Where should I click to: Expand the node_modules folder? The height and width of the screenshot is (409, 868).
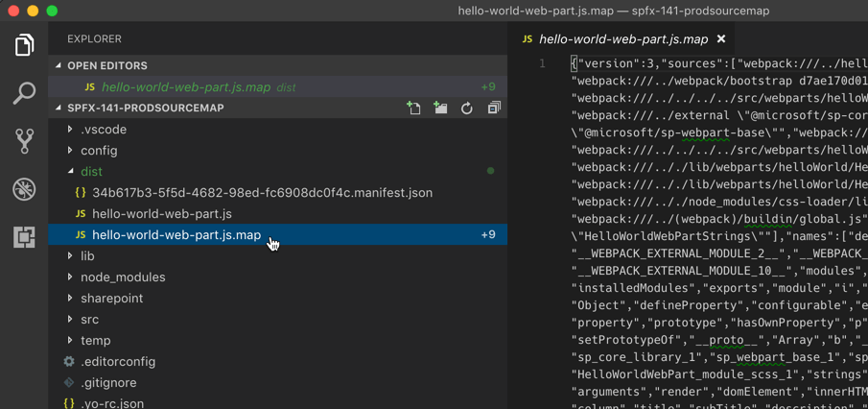pyautogui.click(x=70, y=277)
